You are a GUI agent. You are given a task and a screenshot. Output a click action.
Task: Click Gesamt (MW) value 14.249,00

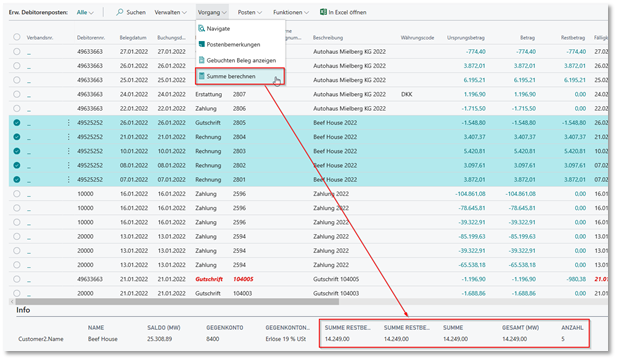pyautogui.click(x=514, y=339)
